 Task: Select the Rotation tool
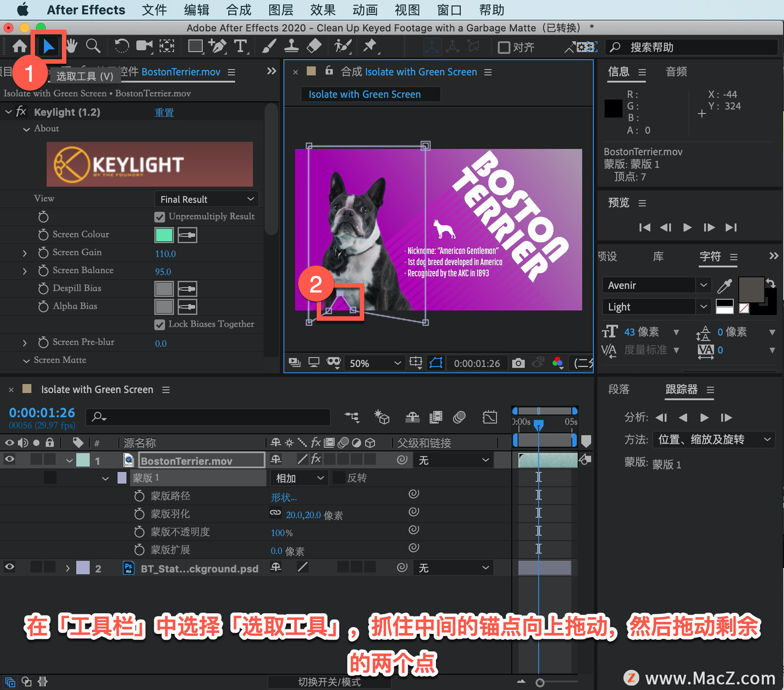click(x=122, y=46)
